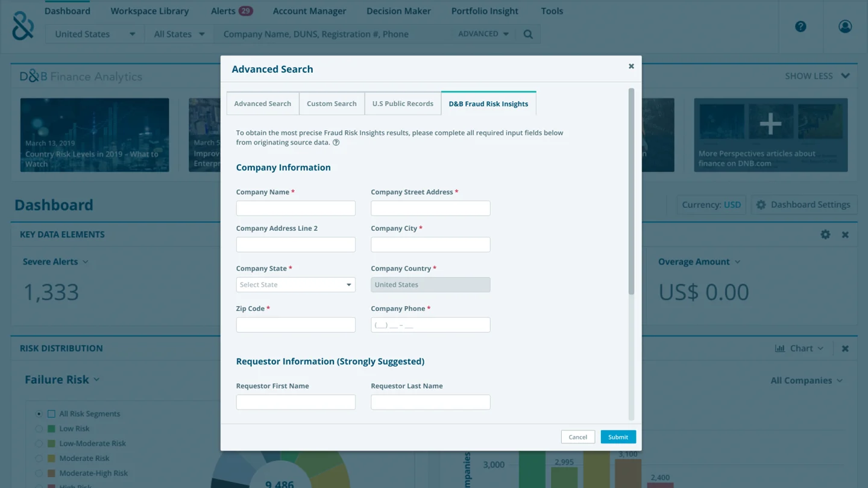This screenshot has height=488, width=868.
Task: Click the Cancel button
Action: [577, 437]
